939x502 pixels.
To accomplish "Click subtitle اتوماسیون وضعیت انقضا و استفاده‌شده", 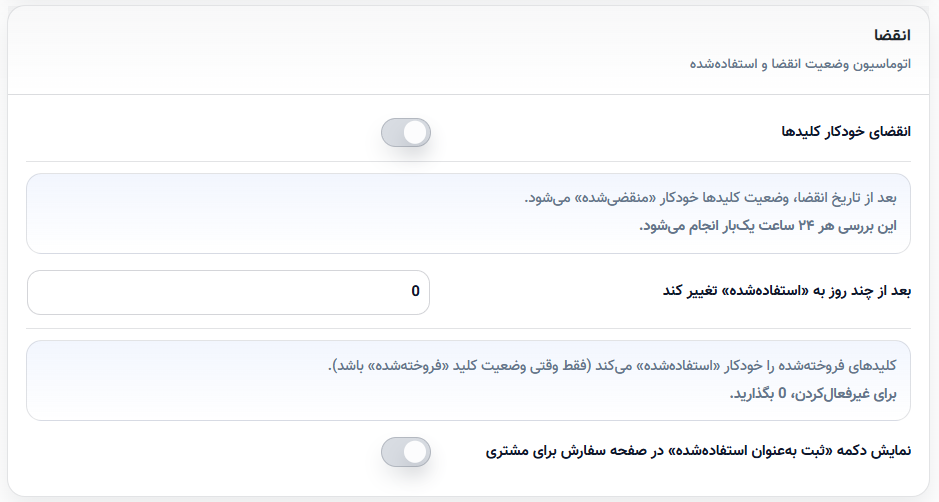I will 800,63.
